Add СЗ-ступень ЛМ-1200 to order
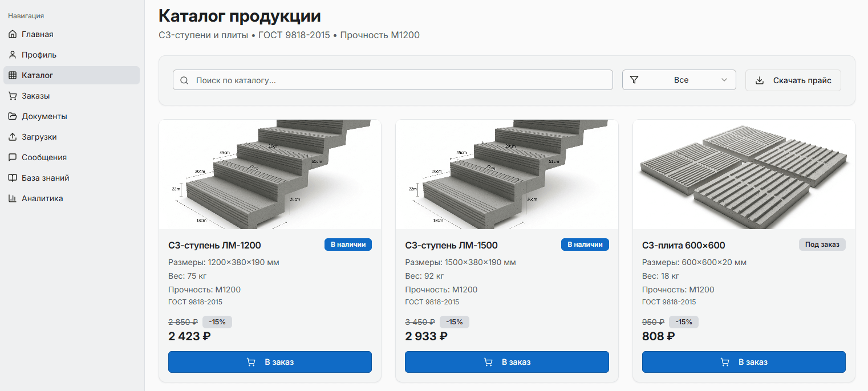This screenshot has width=868, height=391. 269,361
